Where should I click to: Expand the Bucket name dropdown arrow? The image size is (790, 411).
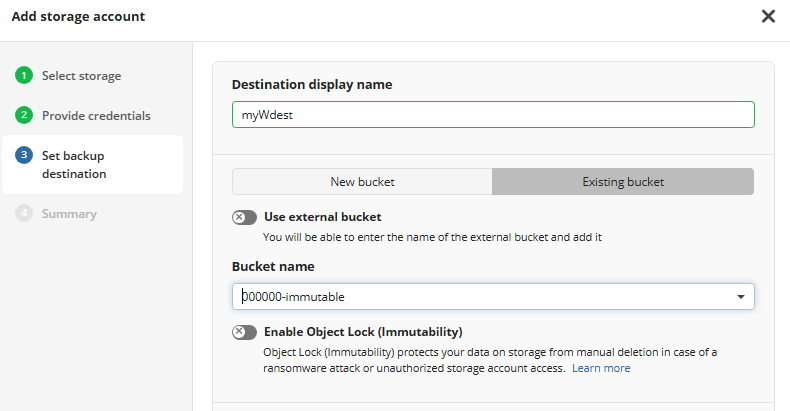pyautogui.click(x=741, y=297)
